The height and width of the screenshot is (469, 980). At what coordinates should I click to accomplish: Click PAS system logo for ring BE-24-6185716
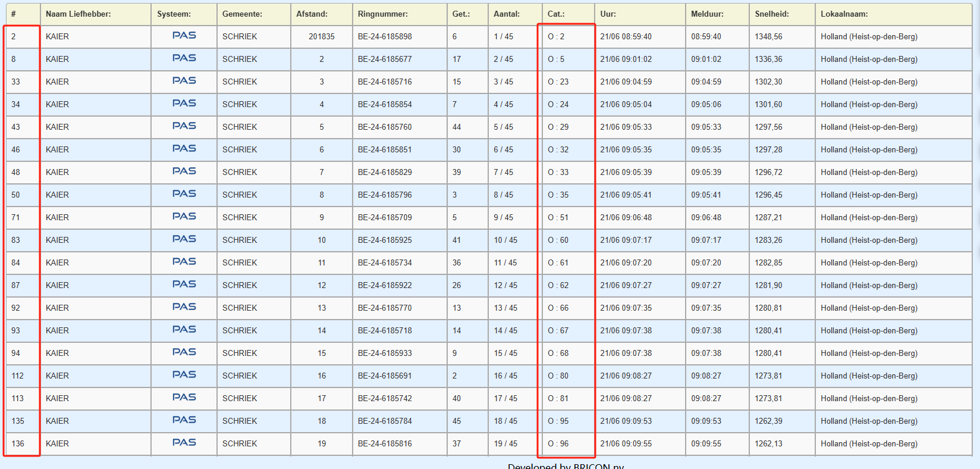[x=184, y=81]
